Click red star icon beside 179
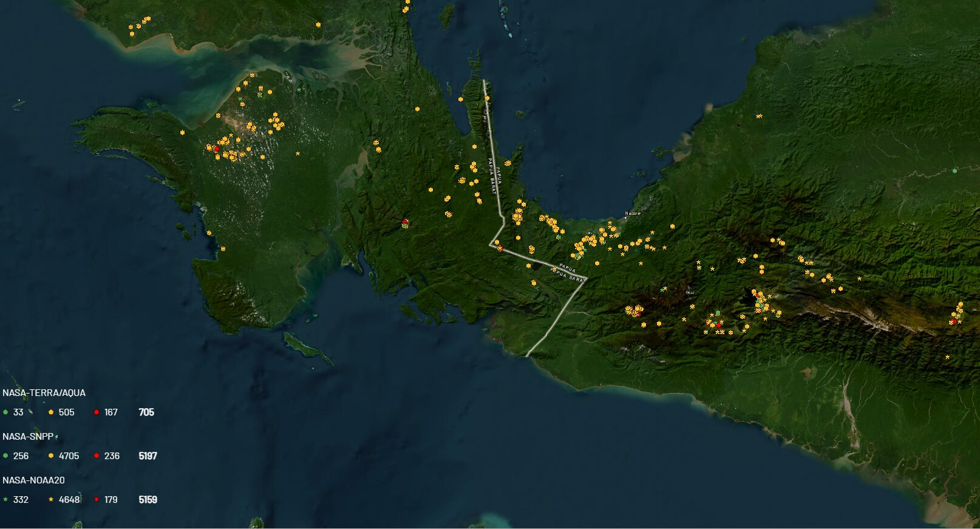This screenshot has width=980, height=529. click(97, 500)
